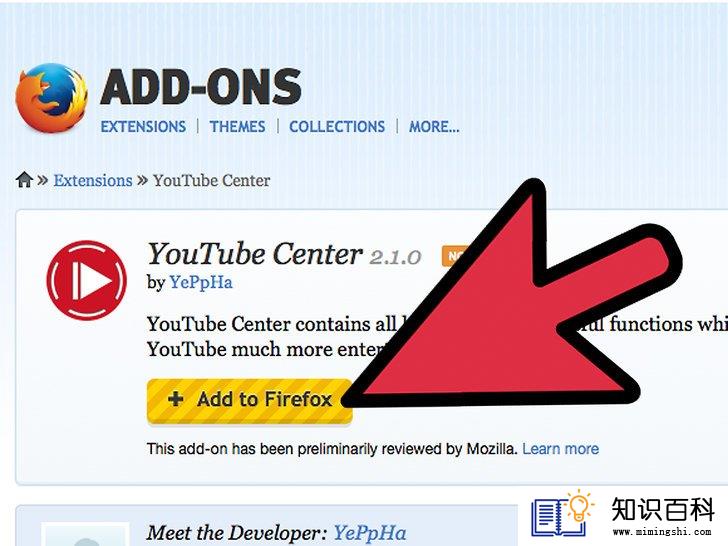Viewport: 728px width, 546px height.
Task: Click the YouTube Center play logo
Action: click(86, 280)
